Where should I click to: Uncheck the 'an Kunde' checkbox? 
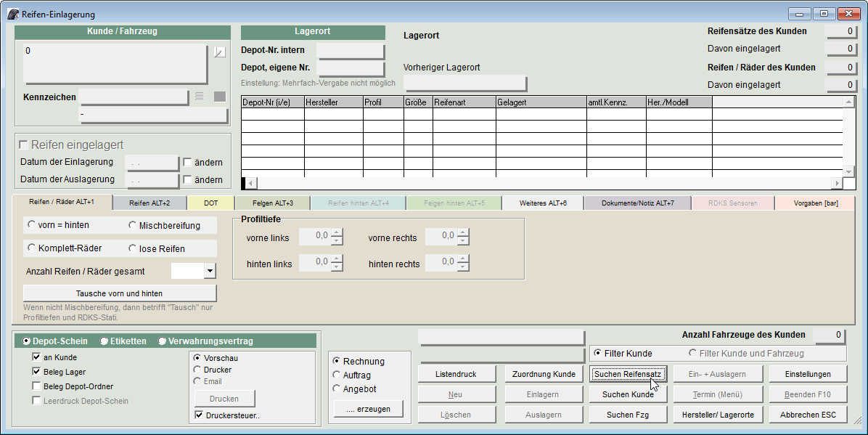point(36,357)
